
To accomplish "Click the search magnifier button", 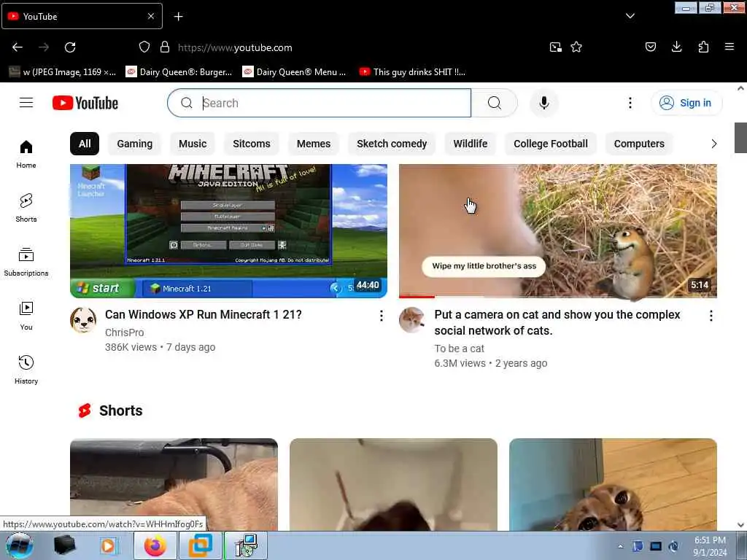I will pyautogui.click(x=494, y=103).
